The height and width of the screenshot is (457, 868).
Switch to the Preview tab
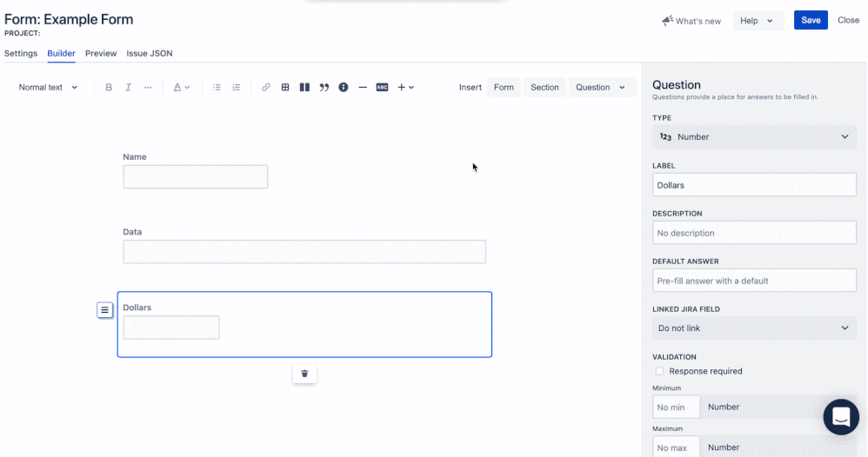coord(101,53)
